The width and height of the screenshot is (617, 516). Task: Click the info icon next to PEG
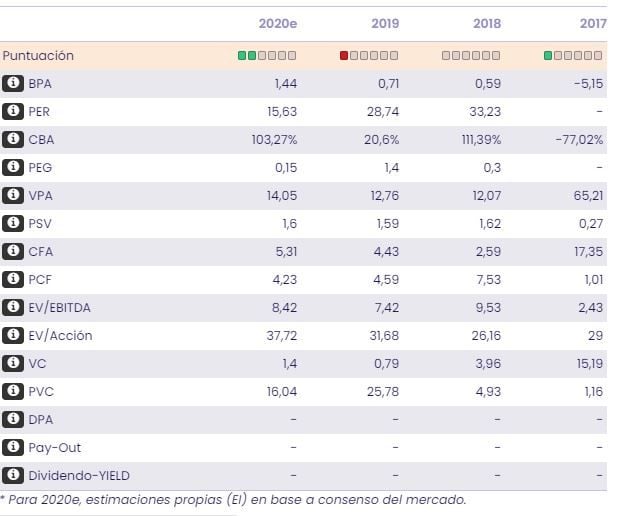point(13,168)
